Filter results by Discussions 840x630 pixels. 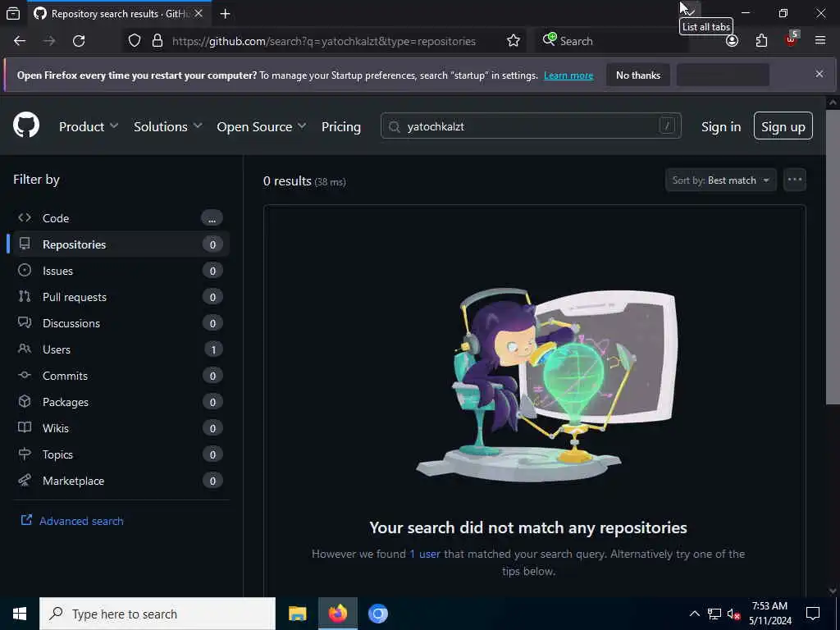[119, 323]
